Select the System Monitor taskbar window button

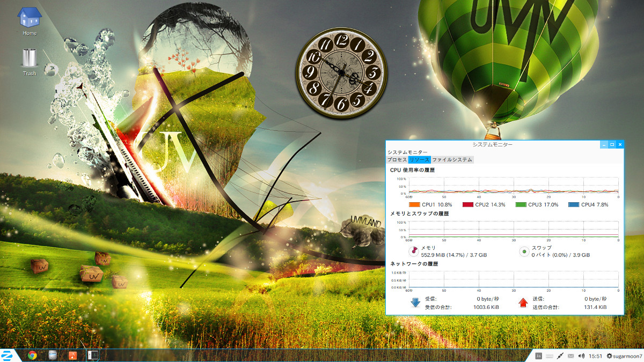click(93, 355)
